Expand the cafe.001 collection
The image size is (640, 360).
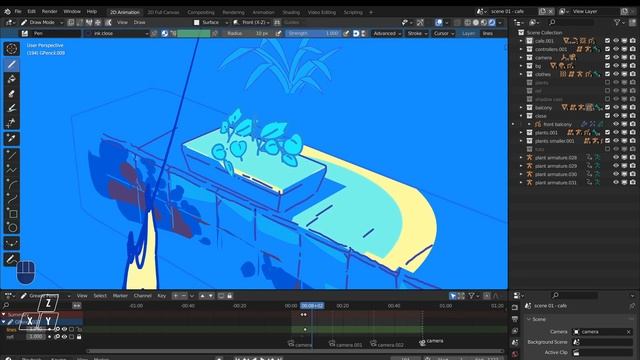pos(521,41)
